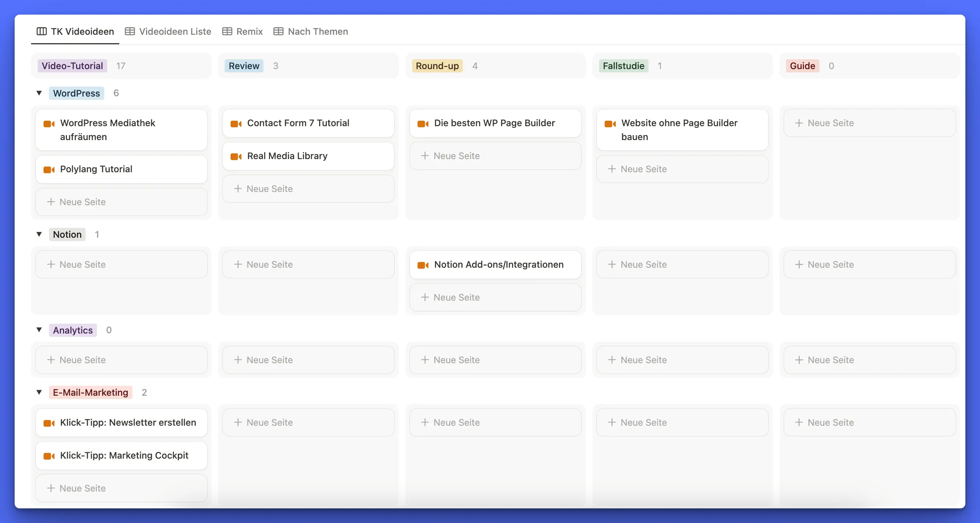This screenshot has width=980, height=523.
Task: Click camera icon on Klick-Tipp: Marketing Cockpit
Action: tap(49, 456)
